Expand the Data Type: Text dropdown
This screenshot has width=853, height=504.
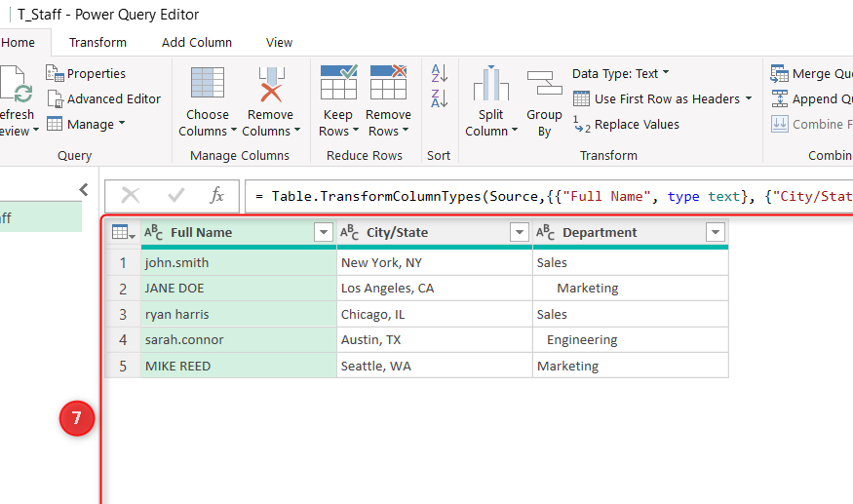coord(666,72)
